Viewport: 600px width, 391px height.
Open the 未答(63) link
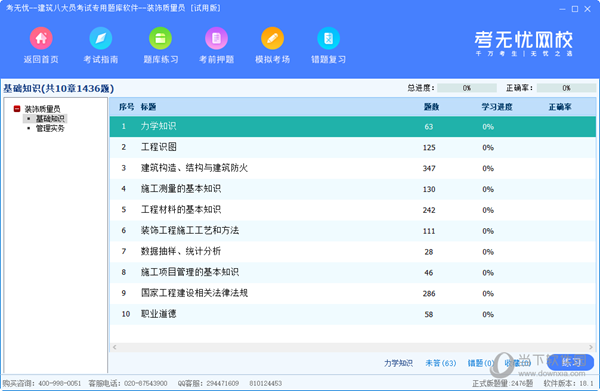pos(441,363)
